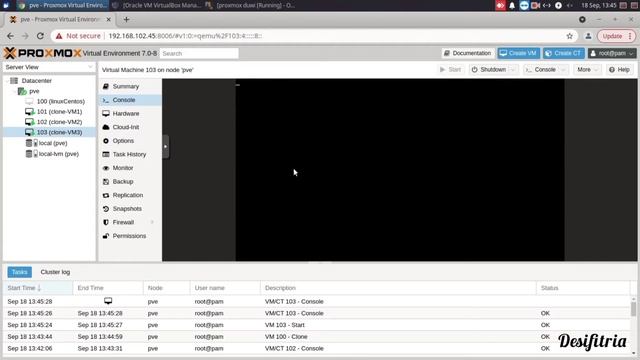Viewport: 640px width, 360px height.
Task: Open the More actions dropdown
Action: point(587,70)
